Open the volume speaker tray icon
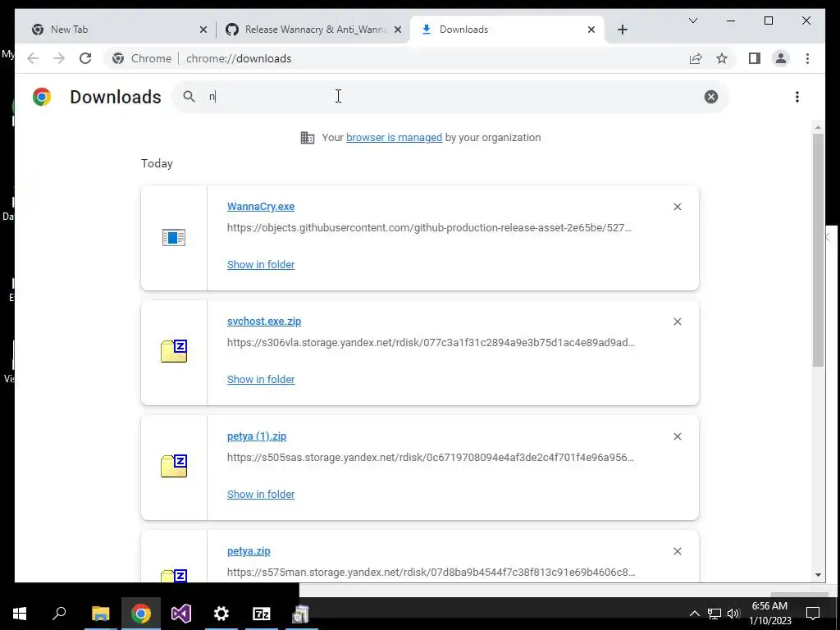This screenshot has width=840, height=630. (733, 614)
